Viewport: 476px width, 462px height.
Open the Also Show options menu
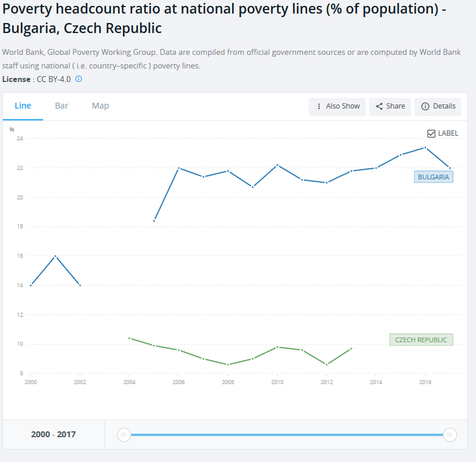click(x=337, y=106)
